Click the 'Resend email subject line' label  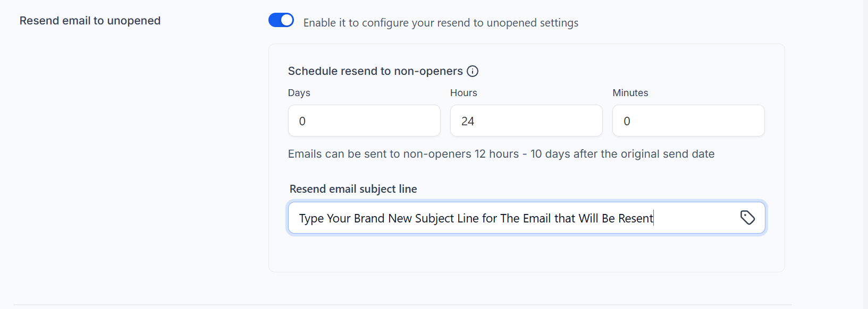coord(353,189)
